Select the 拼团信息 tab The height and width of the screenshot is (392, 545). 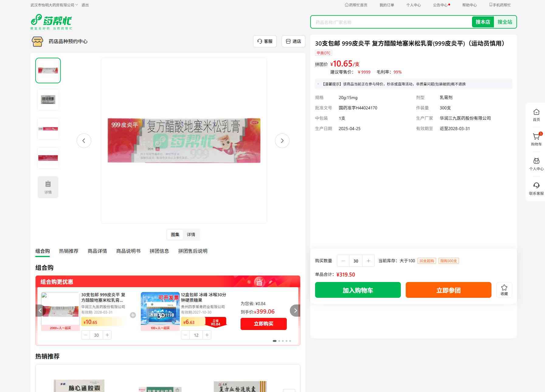[159, 251]
